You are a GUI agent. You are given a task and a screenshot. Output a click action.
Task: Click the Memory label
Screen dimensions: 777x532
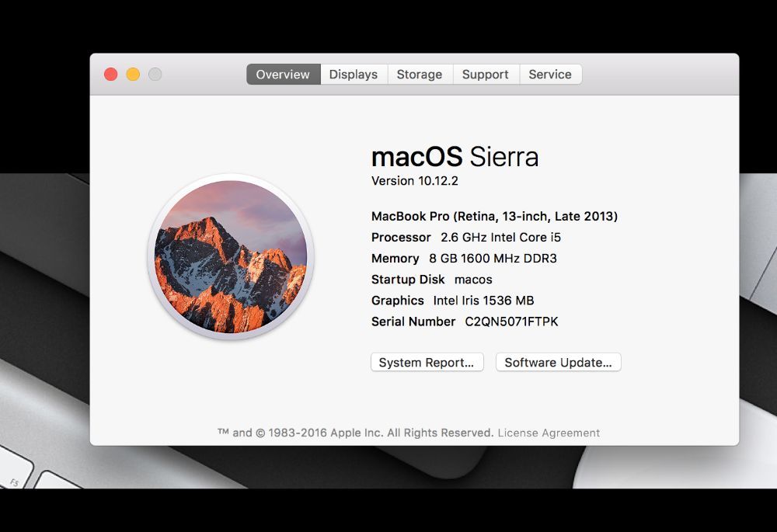[x=395, y=259]
